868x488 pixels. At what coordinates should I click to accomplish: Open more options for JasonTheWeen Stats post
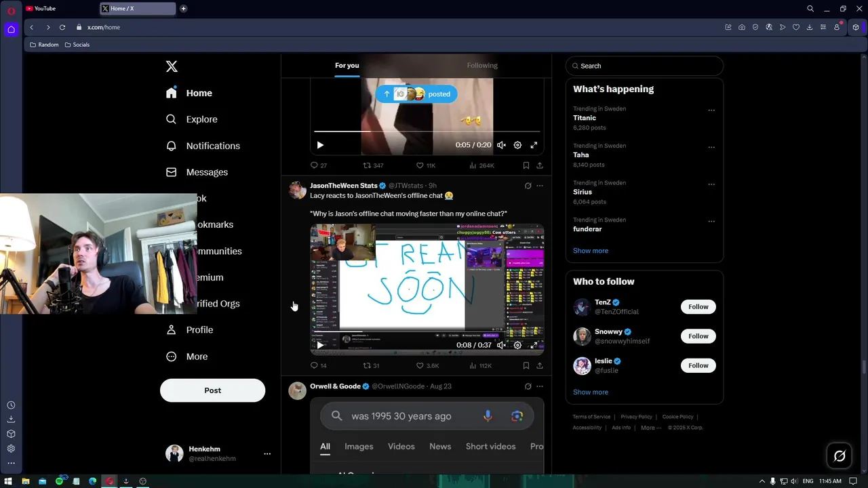[540, 186]
